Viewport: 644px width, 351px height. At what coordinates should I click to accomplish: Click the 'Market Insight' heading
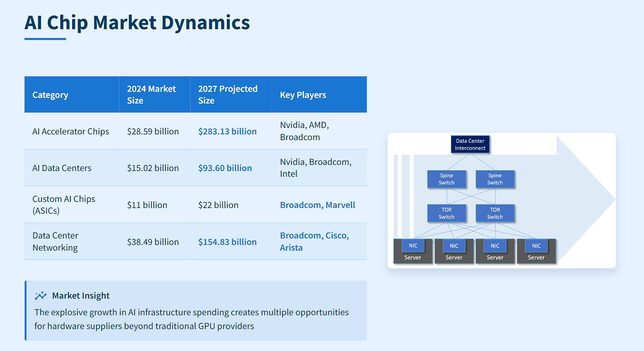(x=81, y=296)
